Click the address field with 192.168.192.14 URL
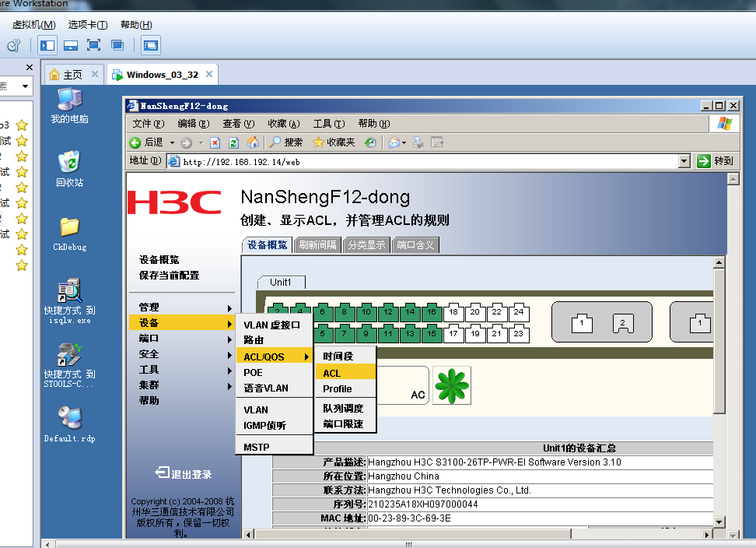756x548 pixels. coord(423,162)
